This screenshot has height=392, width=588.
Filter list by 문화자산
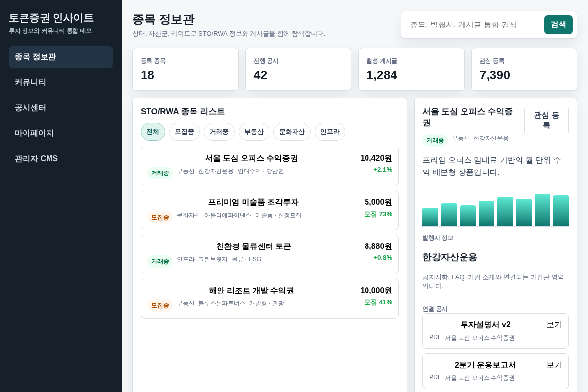292,132
